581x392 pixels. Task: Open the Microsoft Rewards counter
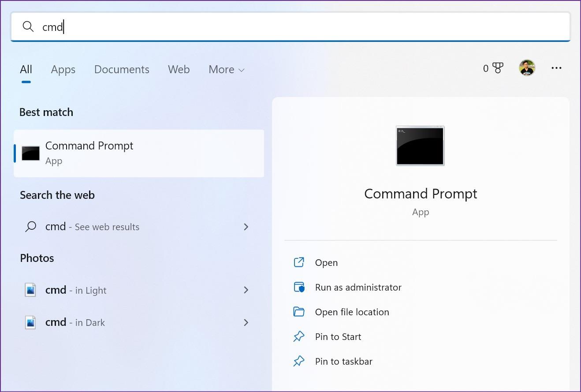click(x=492, y=68)
